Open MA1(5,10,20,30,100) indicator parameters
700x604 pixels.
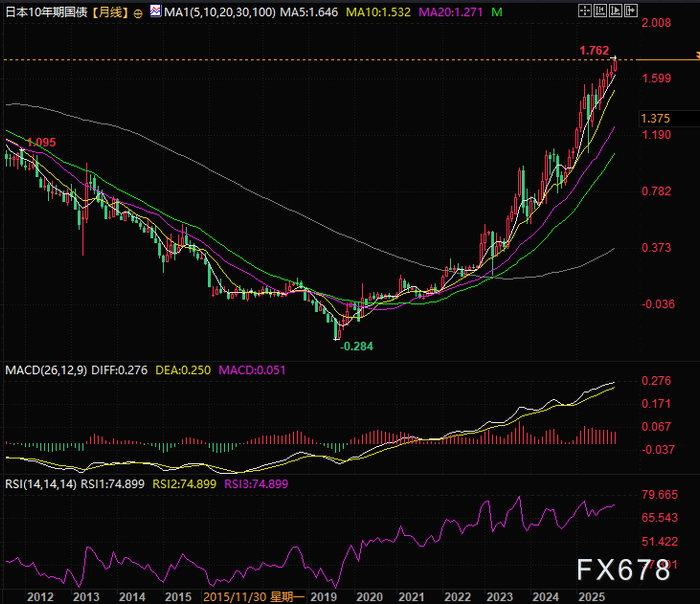coord(220,12)
